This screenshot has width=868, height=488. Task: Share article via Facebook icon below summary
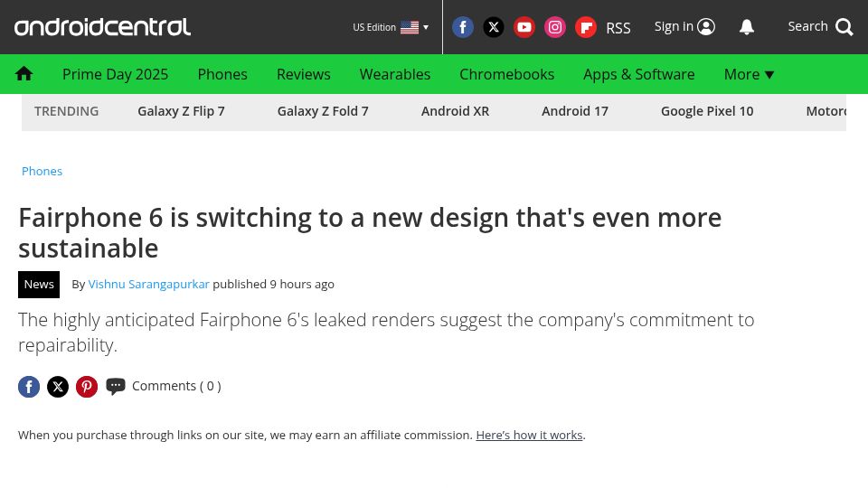point(29,386)
